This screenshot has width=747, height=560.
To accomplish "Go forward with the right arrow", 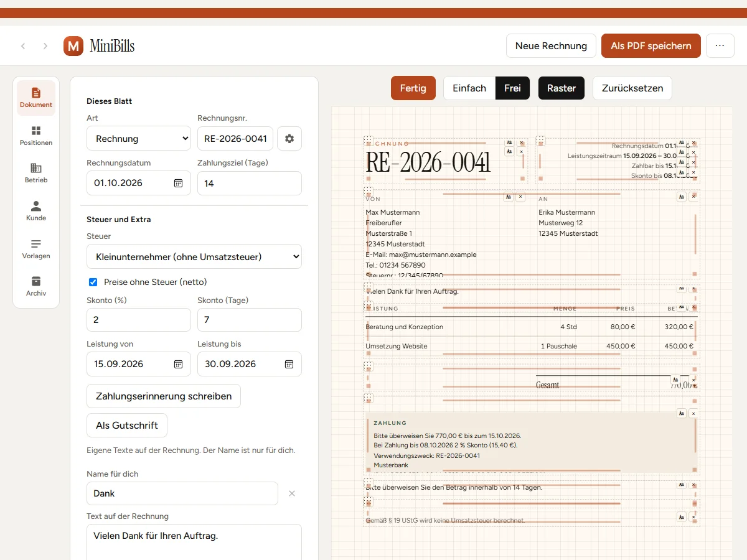I will tap(45, 46).
